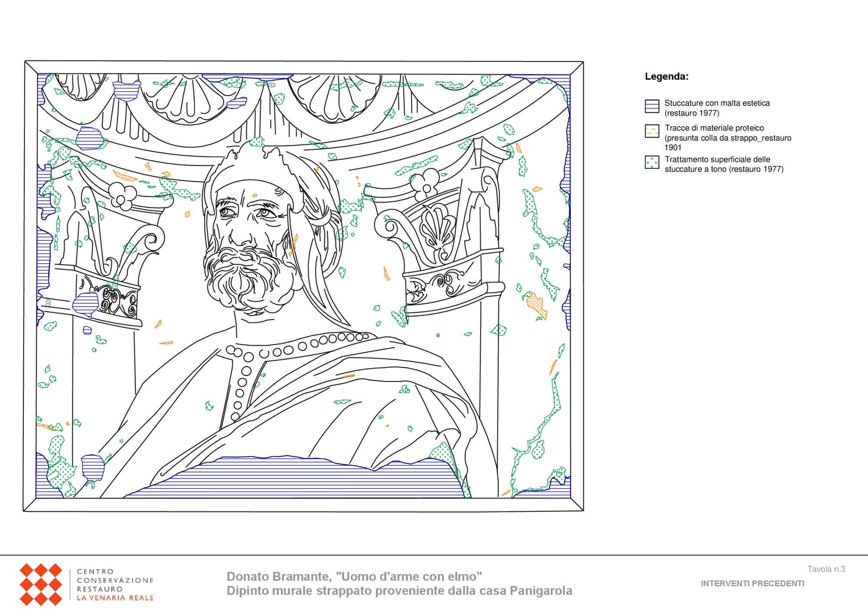Click 'Dipinto murale strappato proveniente dalla casa Panigarola'

pyautogui.click(x=399, y=591)
